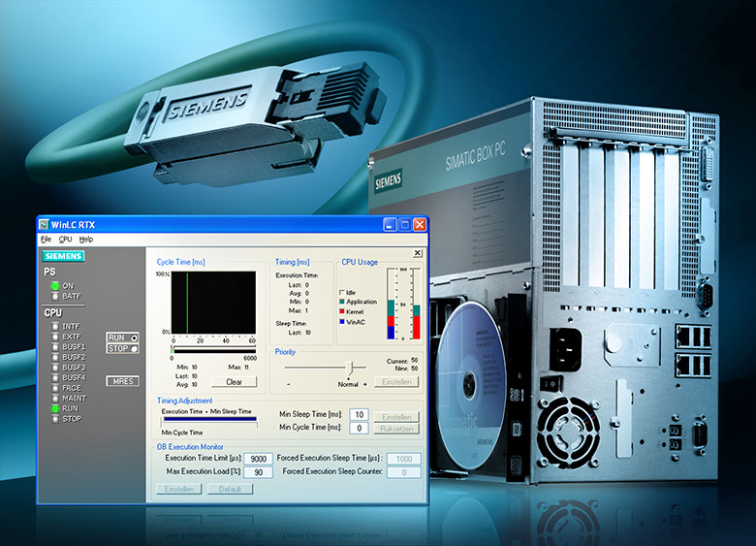Screen dimensions: 756x546
Task: Click the Max Execution Load field
Action: point(259,471)
